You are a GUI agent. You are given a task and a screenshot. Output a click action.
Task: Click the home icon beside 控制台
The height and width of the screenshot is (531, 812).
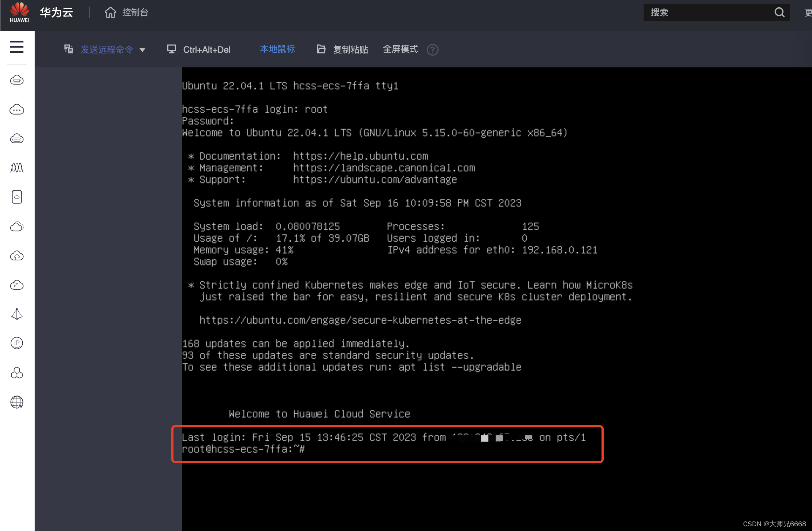click(110, 12)
